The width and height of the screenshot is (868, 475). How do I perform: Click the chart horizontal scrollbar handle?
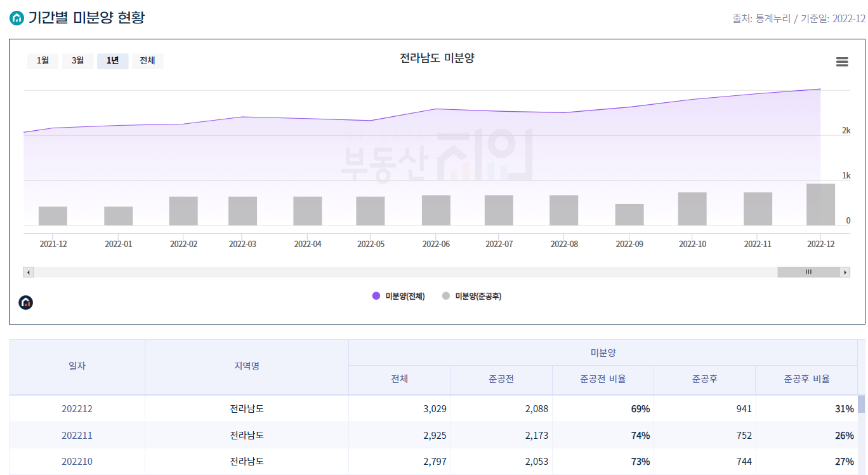coord(808,272)
